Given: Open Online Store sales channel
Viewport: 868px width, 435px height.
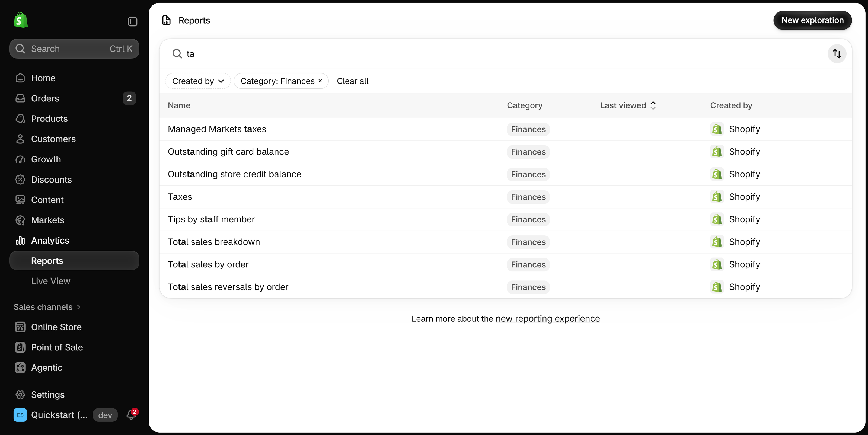Looking at the screenshot, I should (74, 327).
